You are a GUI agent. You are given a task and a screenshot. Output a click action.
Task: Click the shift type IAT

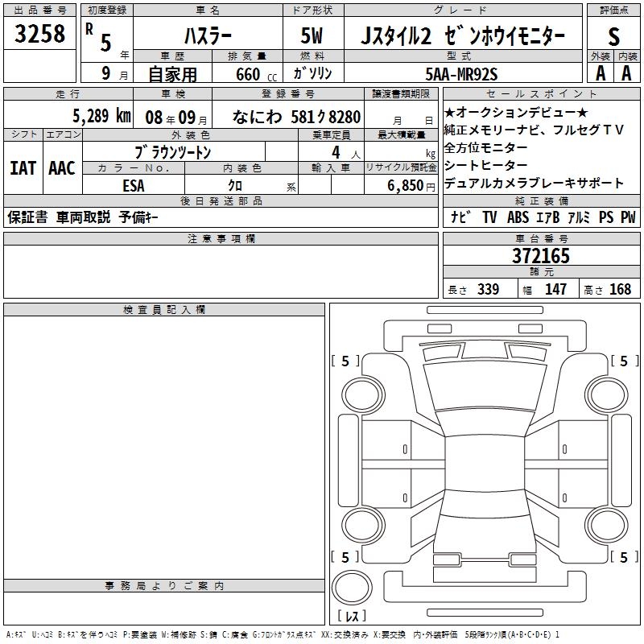tap(23, 168)
